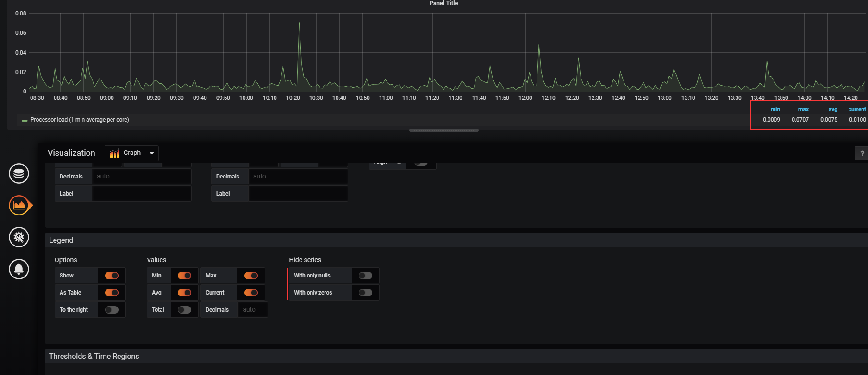Click the 10:20 time axis label

[293, 98]
